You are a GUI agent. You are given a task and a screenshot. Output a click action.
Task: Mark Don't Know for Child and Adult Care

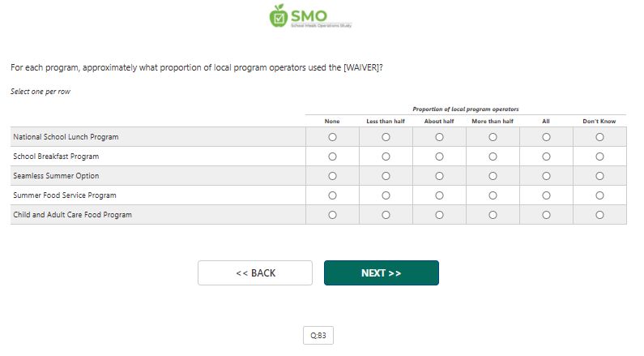pyautogui.click(x=599, y=215)
